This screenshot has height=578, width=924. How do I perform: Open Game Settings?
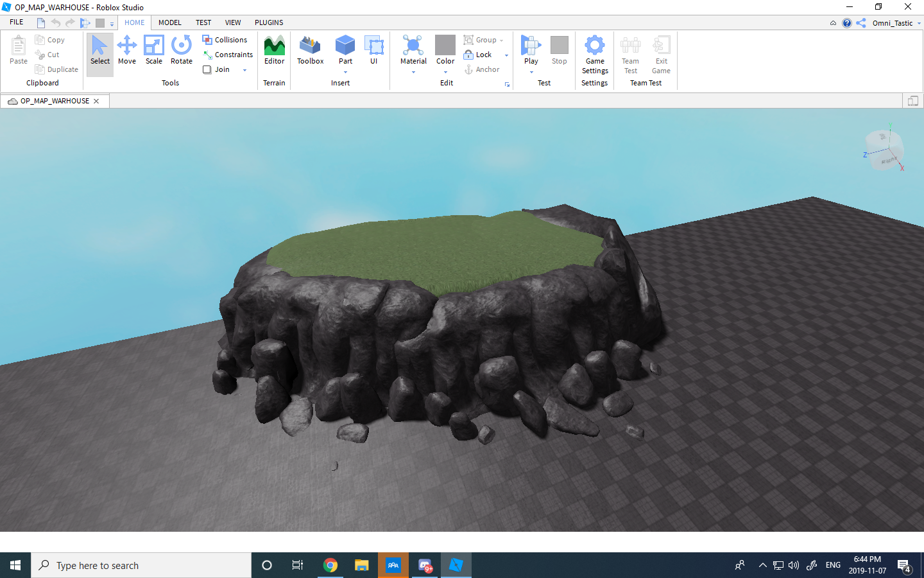[594, 55]
